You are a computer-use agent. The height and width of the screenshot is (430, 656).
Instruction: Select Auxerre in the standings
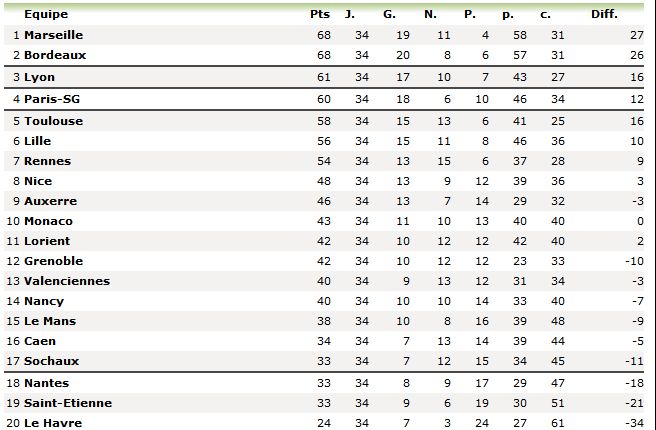[x=50, y=201]
